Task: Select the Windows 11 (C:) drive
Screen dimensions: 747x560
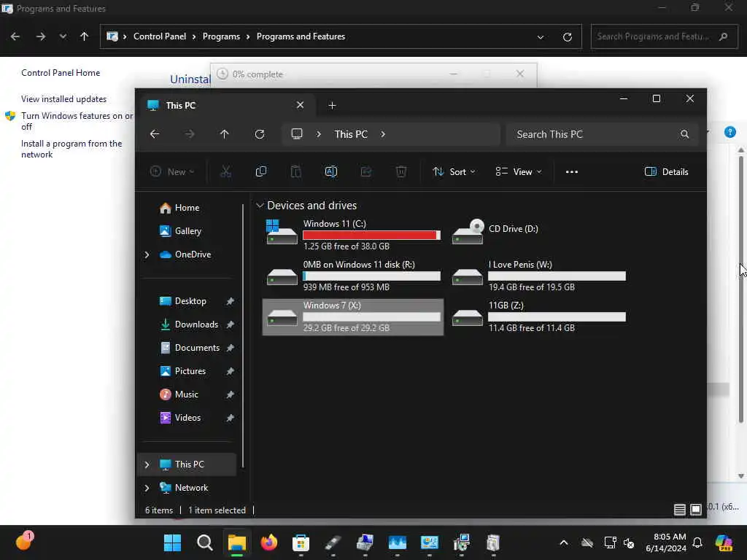Action: tap(353, 235)
